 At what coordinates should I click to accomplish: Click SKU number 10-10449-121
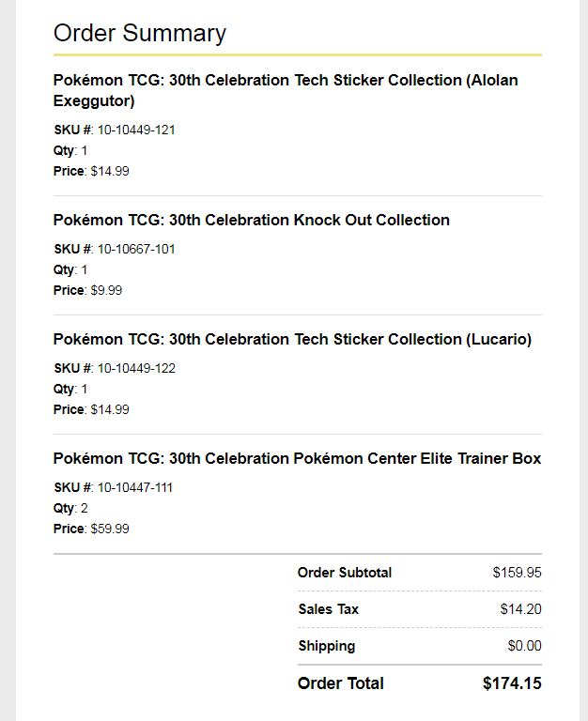[136, 130]
